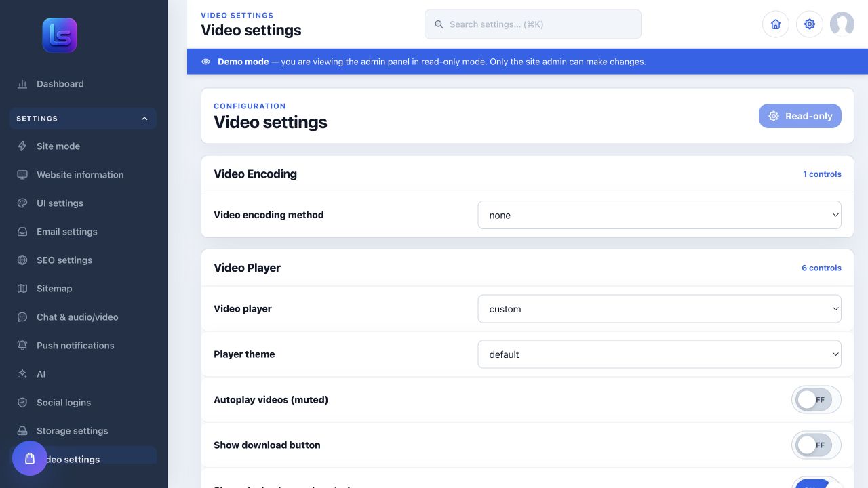This screenshot has width=868, height=488.
Task: Click the CONFIGURATION label text
Action: (250, 106)
